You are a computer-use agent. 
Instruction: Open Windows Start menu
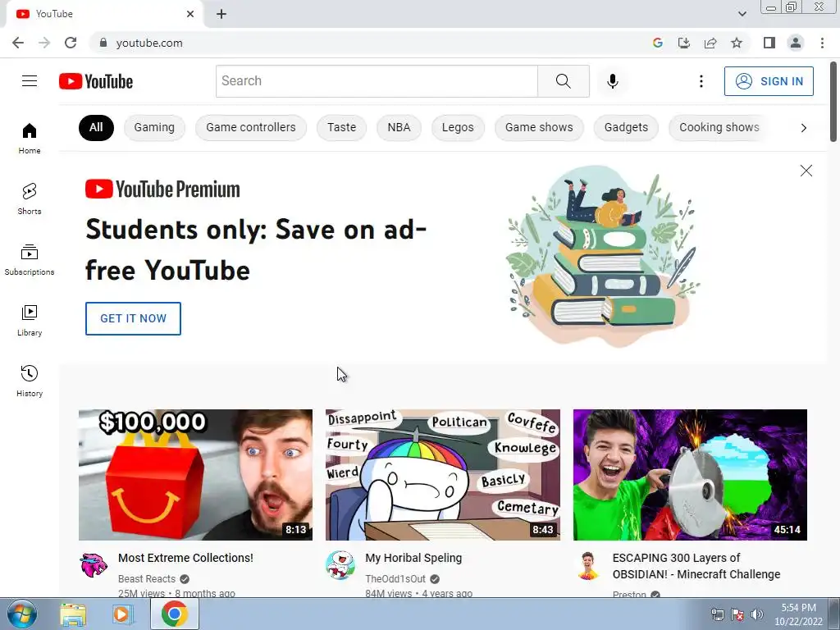pos(22,614)
